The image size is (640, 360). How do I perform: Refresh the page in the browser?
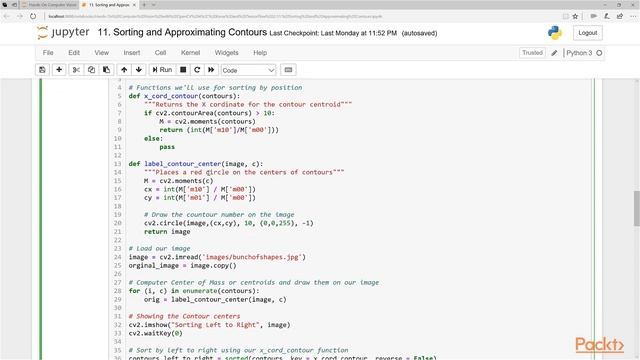(x=33, y=16)
